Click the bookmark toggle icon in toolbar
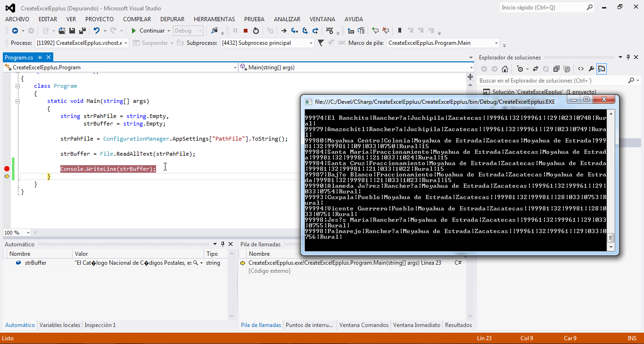The height and width of the screenshot is (344, 644). point(400,31)
